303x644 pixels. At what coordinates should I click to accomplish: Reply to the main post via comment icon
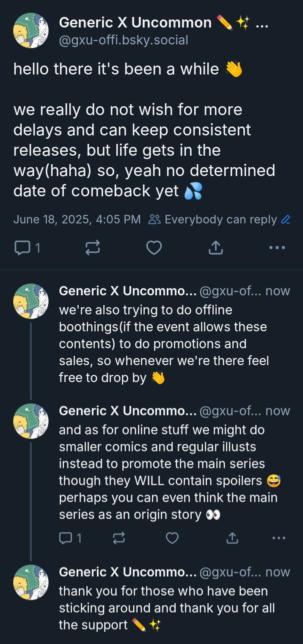click(21, 248)
